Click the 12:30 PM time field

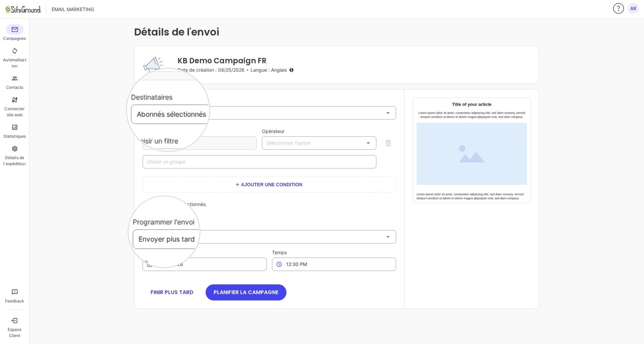[334, 264]
